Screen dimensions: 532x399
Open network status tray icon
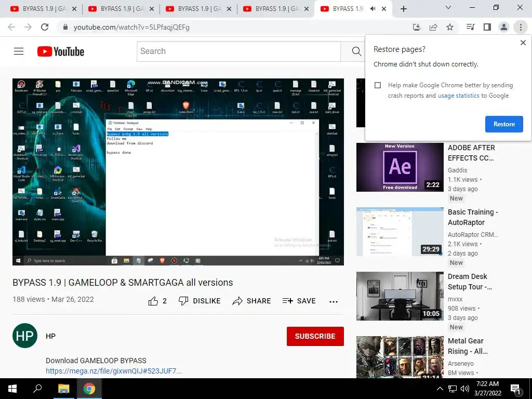coord(453,389)
